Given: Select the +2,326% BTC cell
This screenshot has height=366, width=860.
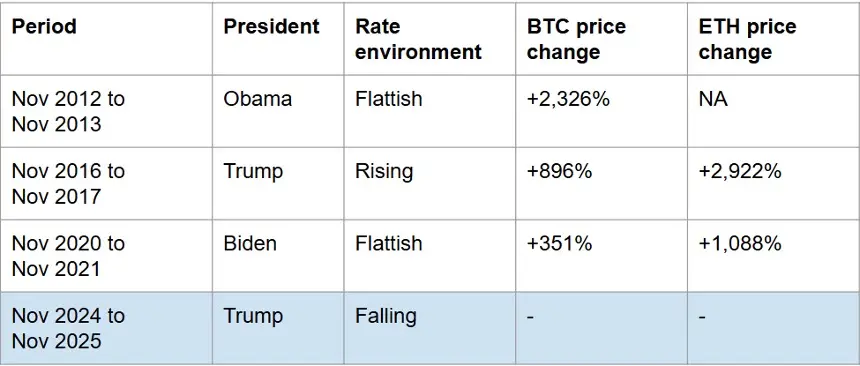Looking at the screenshot, I should (601, 111).
